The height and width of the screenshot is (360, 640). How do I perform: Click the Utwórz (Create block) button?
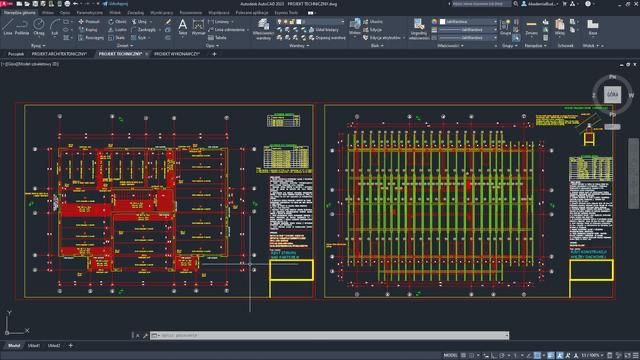pos(373,22)
